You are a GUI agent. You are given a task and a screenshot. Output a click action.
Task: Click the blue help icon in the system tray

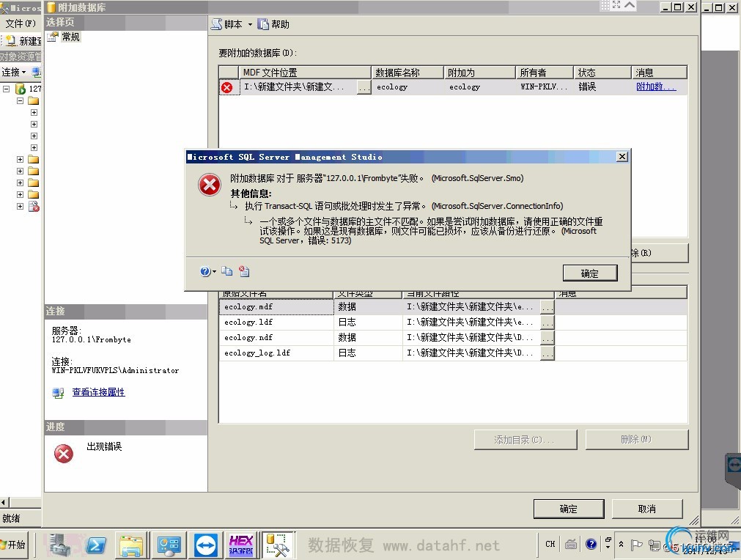pyautogui.click(x=591, y=544)
